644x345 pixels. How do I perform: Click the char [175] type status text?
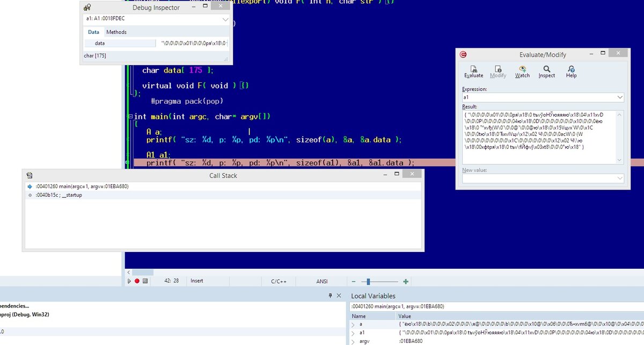click(94, 55)
